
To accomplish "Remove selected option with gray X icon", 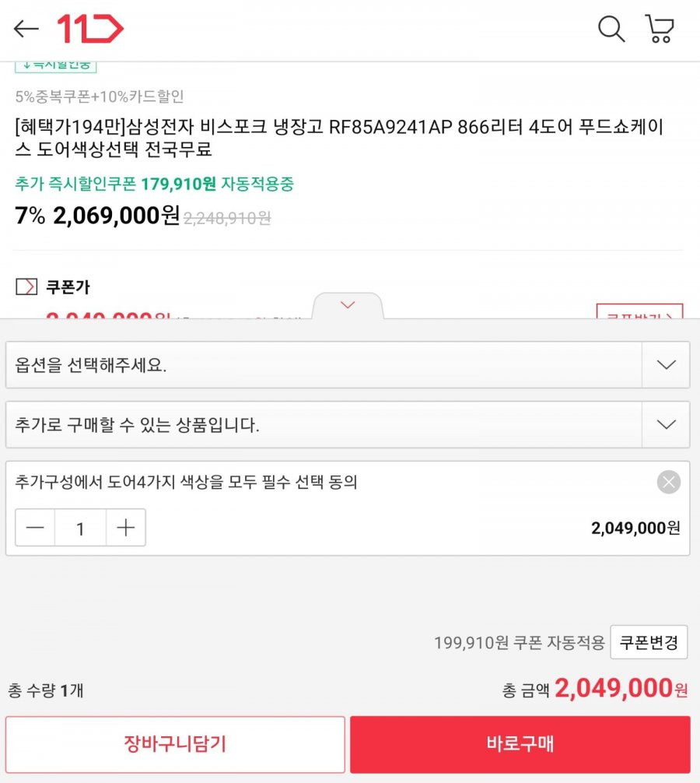I will click(x=669, y=482).
